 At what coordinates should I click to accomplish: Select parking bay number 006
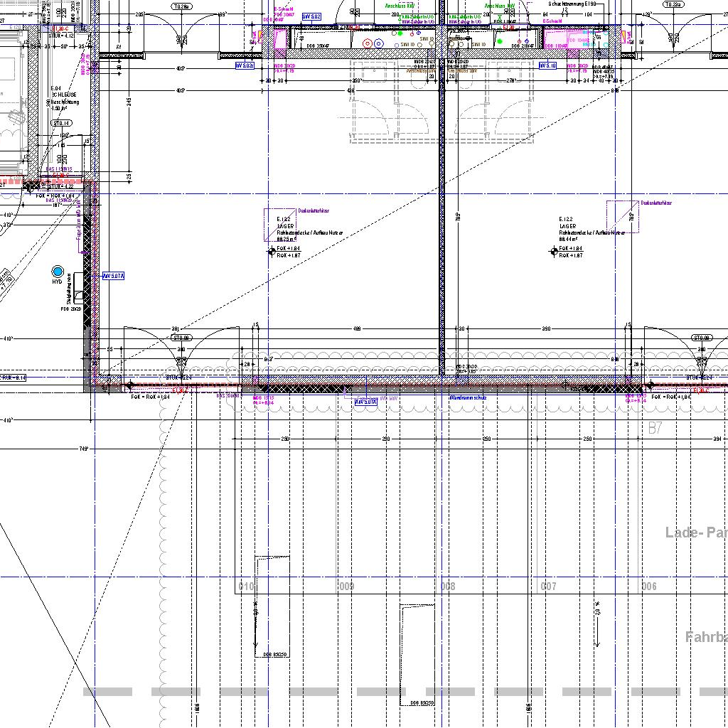pos(649,587)
